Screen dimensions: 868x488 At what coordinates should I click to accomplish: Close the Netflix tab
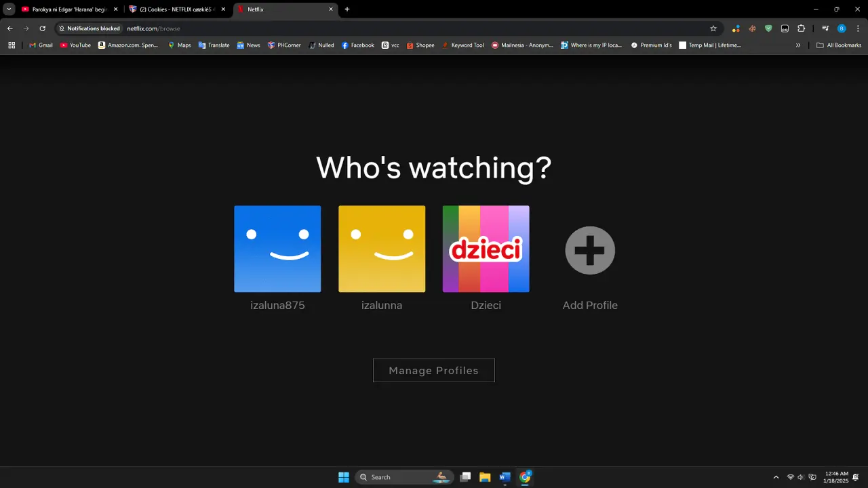[331, 9]
